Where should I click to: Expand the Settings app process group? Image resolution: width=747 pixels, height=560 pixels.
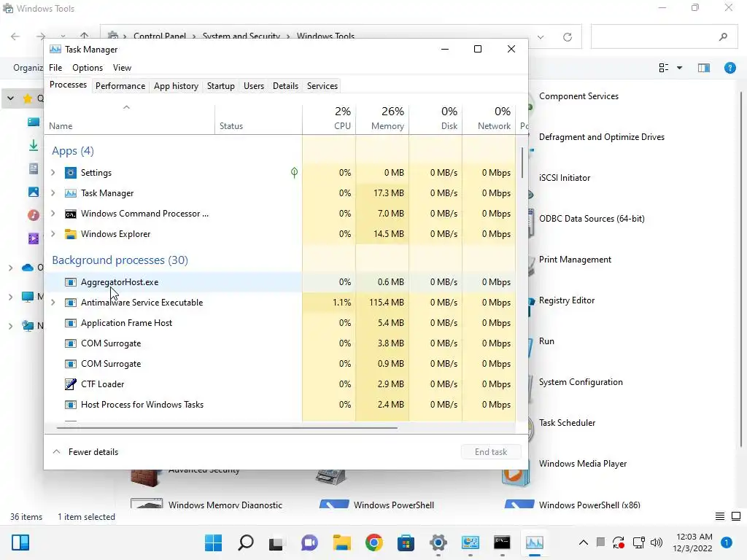[x=53, y=173]
